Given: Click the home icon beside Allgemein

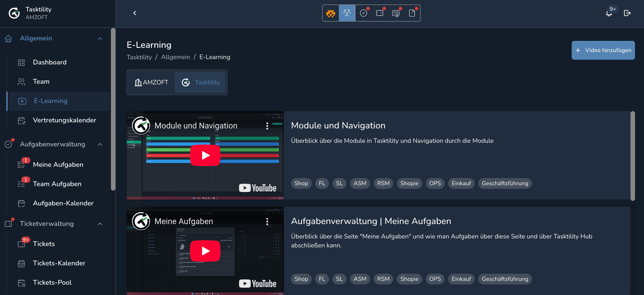Looking at the screenshot, I should 8,38.
